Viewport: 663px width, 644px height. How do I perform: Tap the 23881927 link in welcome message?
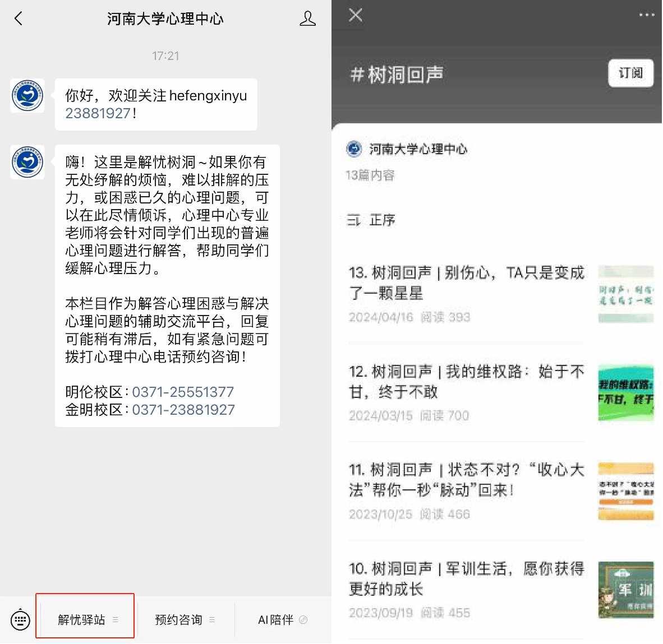pyautogui.click(x=98, y=113)
